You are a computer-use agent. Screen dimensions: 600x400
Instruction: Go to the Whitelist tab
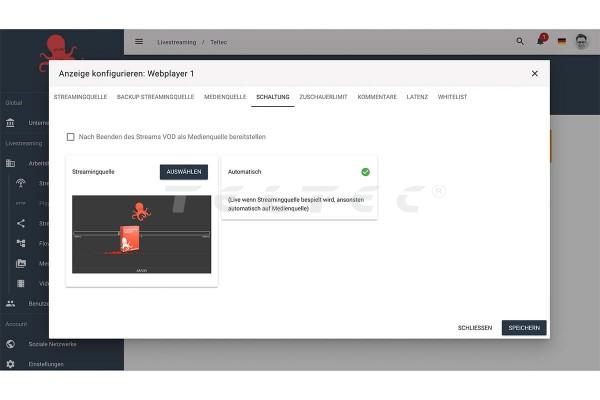tap(452, 97)
